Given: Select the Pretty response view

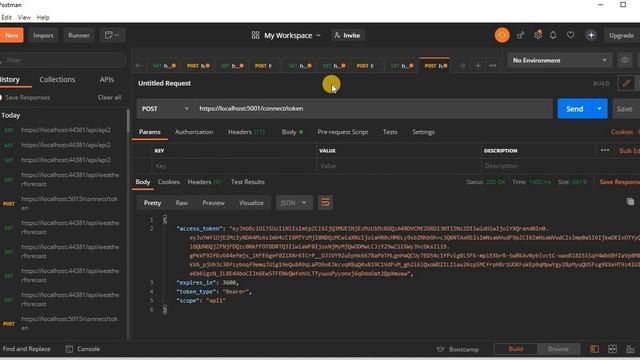Looking at the screenshot, I should point(152,203).
